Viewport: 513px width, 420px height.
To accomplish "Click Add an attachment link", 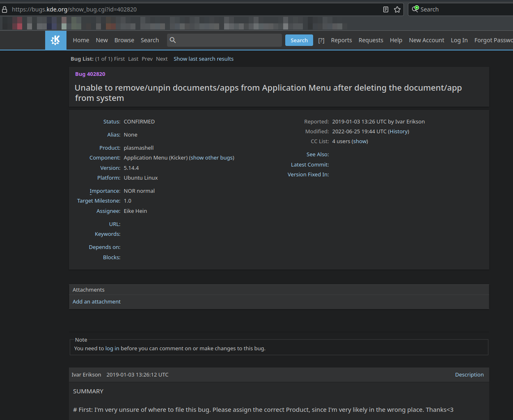I will (x=96, y=302).
